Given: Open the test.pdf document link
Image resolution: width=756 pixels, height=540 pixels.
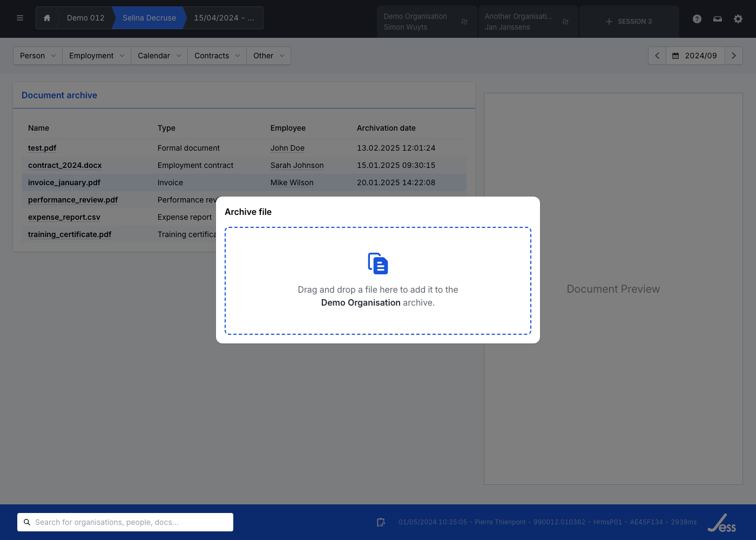Looking at the screenshot, I should [42, 148].
